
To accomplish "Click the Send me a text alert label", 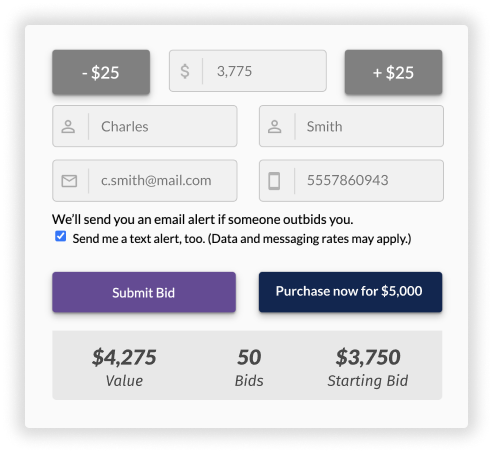I will (x=242, y=239).
